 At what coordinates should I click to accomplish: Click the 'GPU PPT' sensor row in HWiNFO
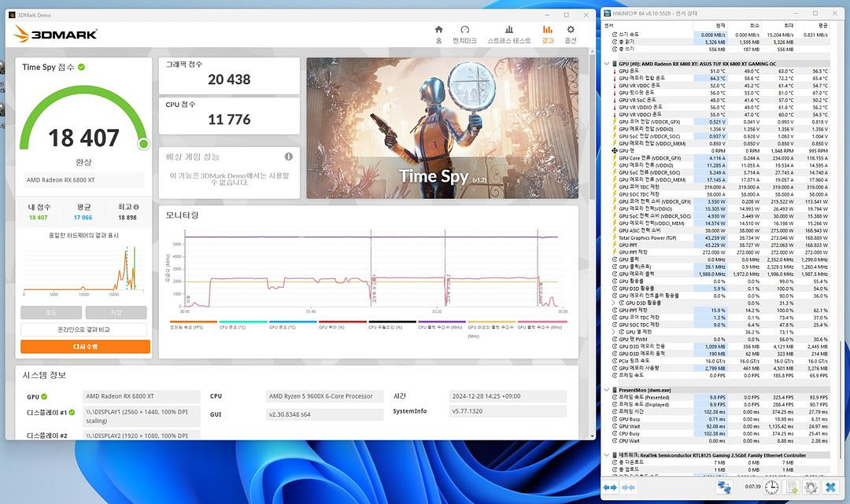720,245
